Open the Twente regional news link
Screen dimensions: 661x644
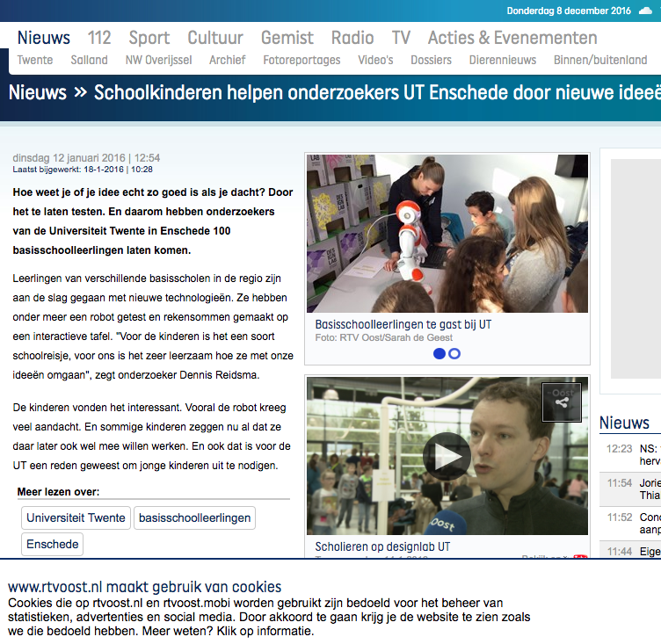tap(35, 60)
